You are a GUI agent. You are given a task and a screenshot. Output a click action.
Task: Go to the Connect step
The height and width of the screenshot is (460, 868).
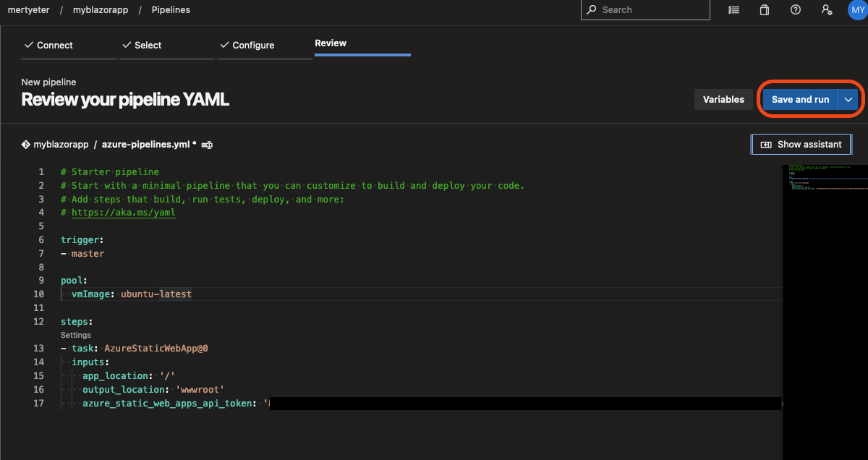[48, 45]
